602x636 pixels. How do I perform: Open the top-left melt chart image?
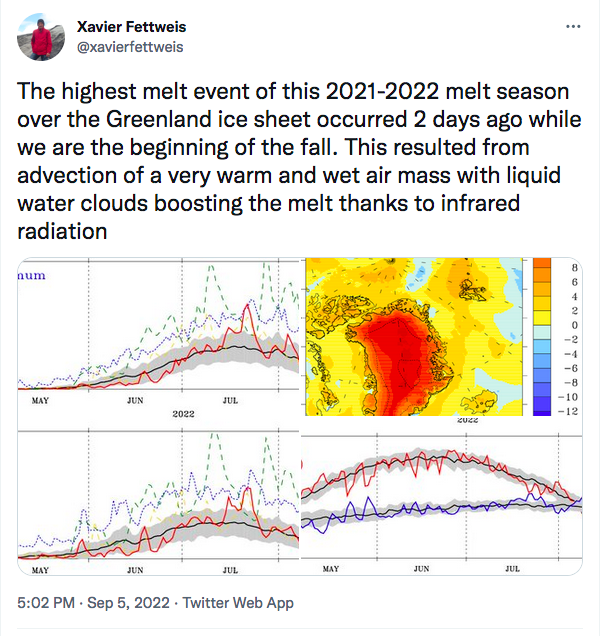[x=160, y=340]
